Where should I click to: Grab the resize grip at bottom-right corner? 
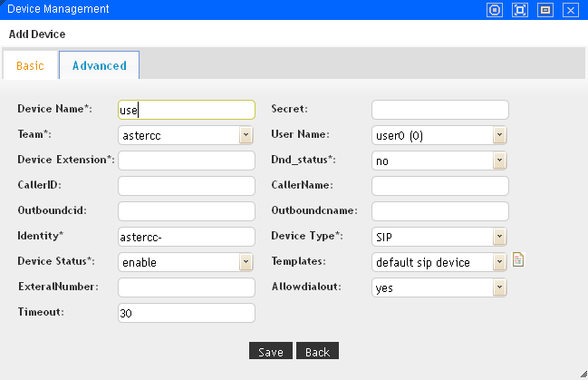point(581,373)
